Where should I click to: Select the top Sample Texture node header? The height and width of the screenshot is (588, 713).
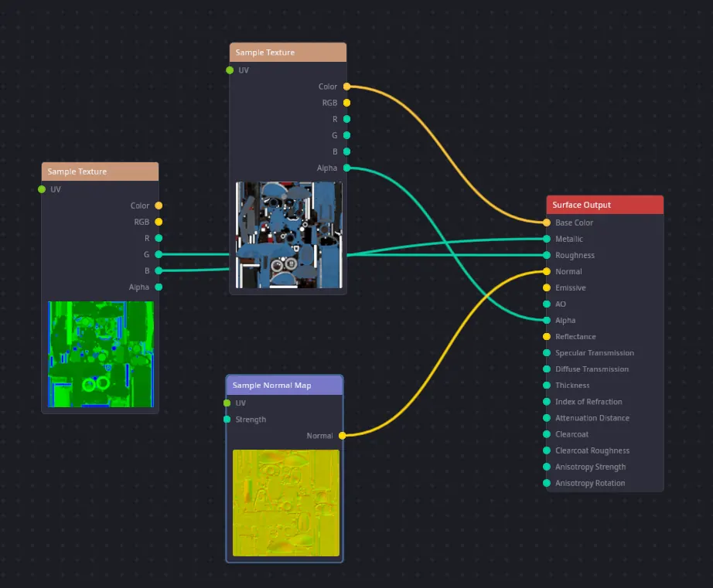pos(288,53)
